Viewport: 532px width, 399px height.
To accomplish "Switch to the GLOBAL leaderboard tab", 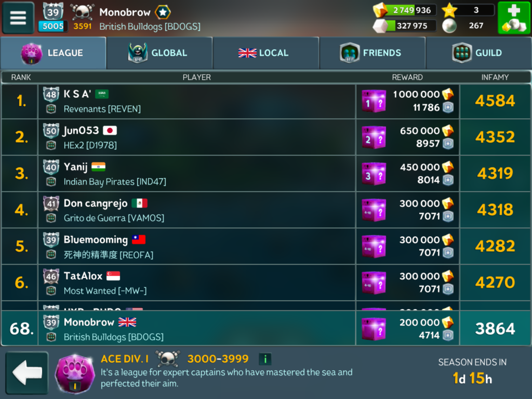I will coord(159,53).
